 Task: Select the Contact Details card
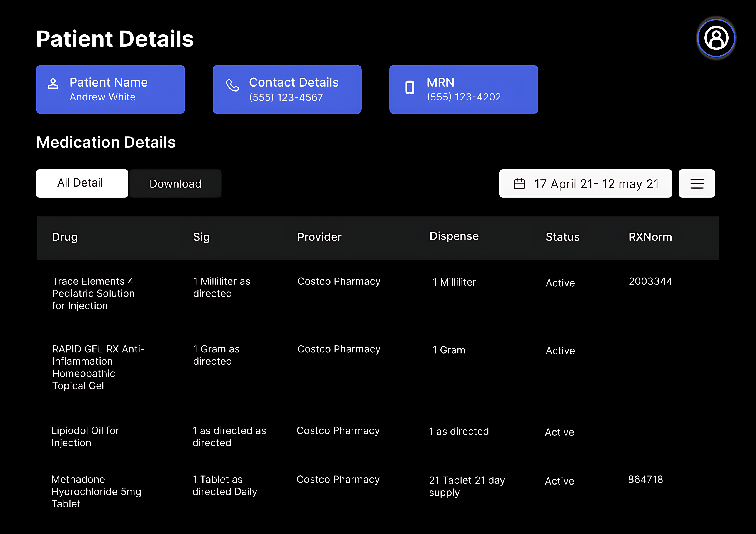coord(287,89)
